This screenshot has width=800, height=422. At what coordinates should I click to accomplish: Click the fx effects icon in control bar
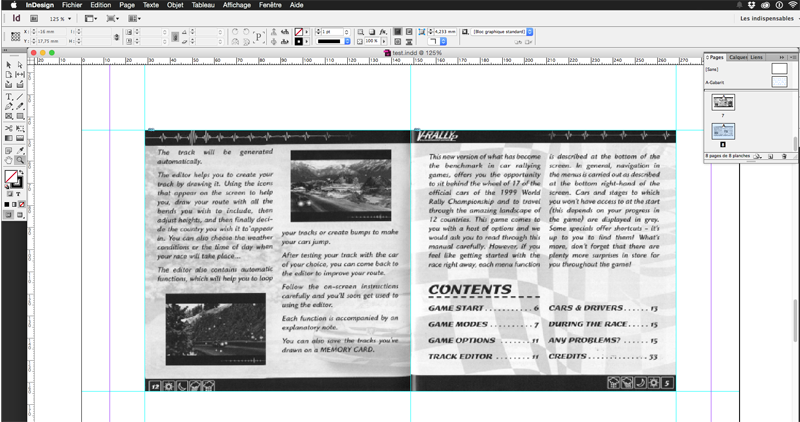pyautogui.click(x=383, y=32)
